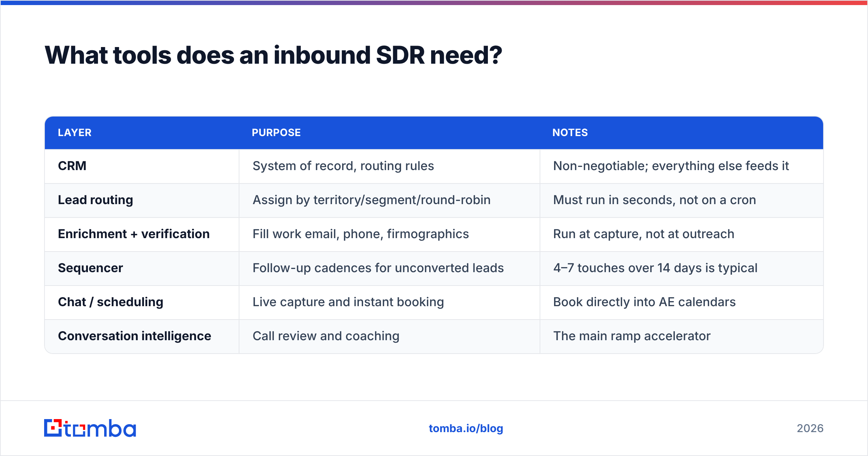
Task: Select the Chat / scheduling cell
Action: (142, 302)
